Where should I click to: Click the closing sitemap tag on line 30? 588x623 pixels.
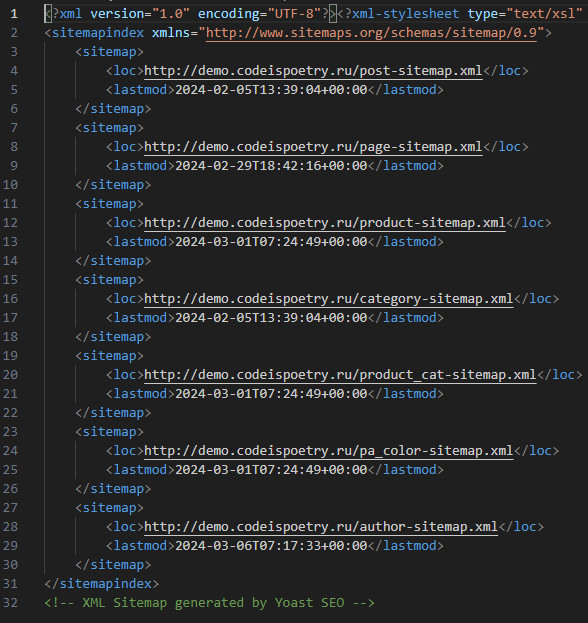[113, 565]
